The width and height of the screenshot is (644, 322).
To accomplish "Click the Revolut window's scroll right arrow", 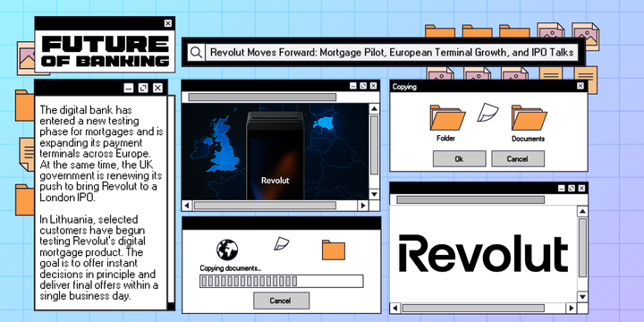I will point(571,308).
